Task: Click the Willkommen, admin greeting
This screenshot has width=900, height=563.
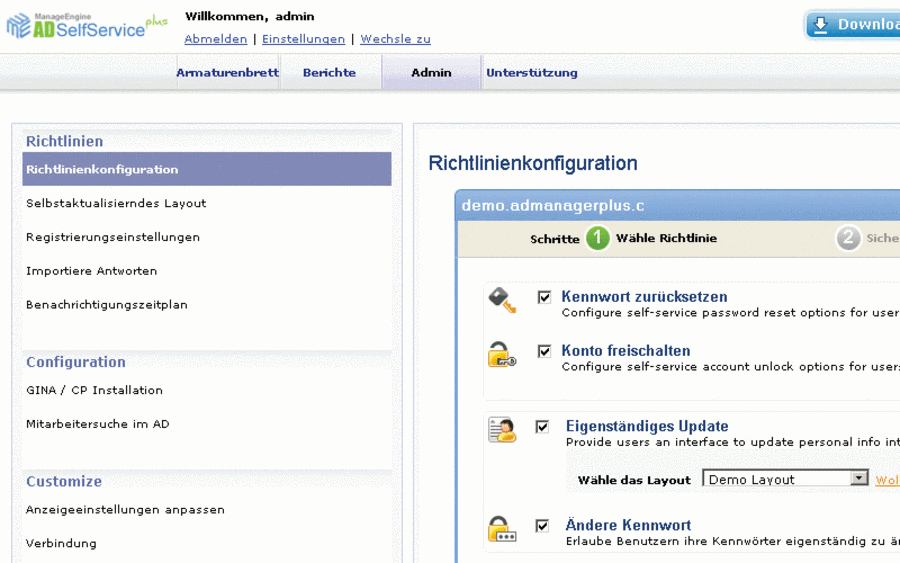Action: click(250, 16)
